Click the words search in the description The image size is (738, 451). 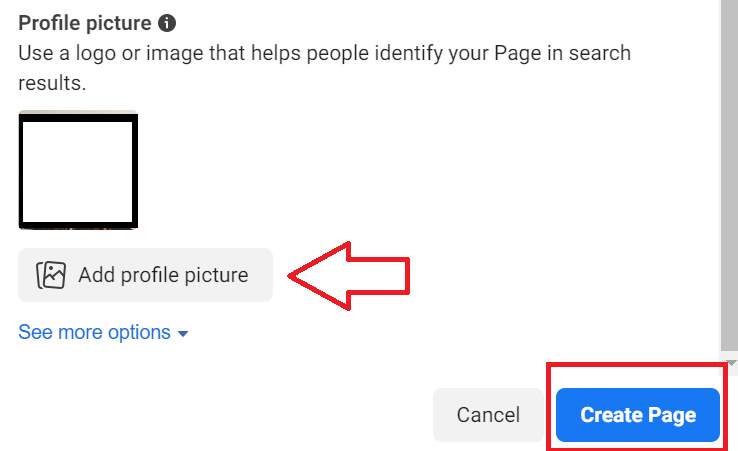tap(600, 53)
